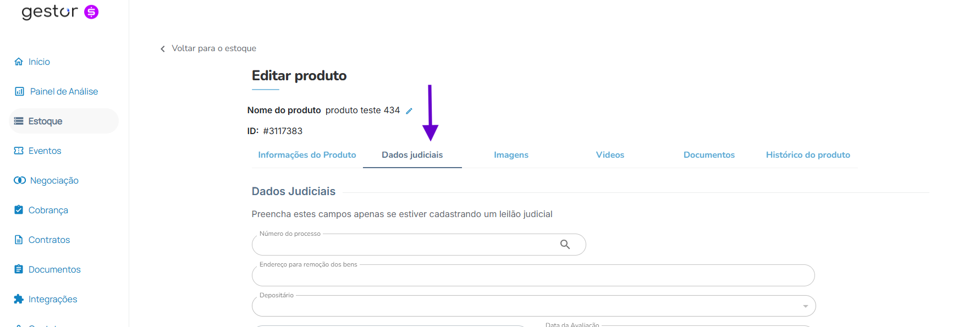
Task: Click the gestor logo
Action: [x=60, y=12]
